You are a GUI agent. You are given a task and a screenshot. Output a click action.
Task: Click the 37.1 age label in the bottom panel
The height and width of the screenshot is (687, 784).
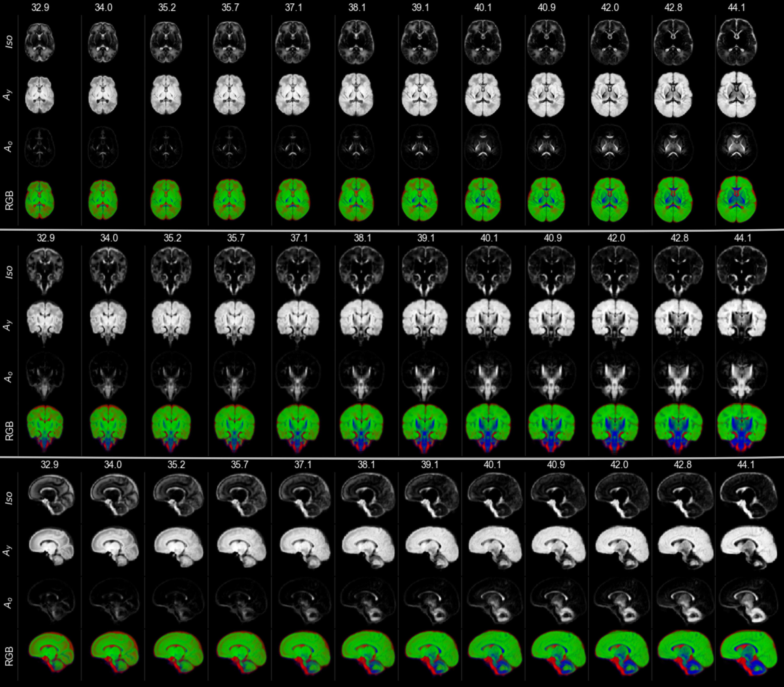pos(303,465)
